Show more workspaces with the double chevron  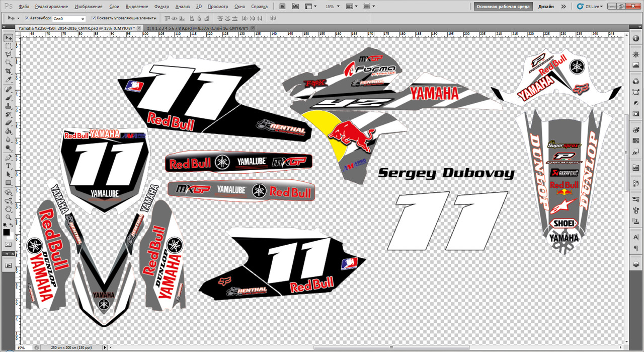[x=563, y=7]
